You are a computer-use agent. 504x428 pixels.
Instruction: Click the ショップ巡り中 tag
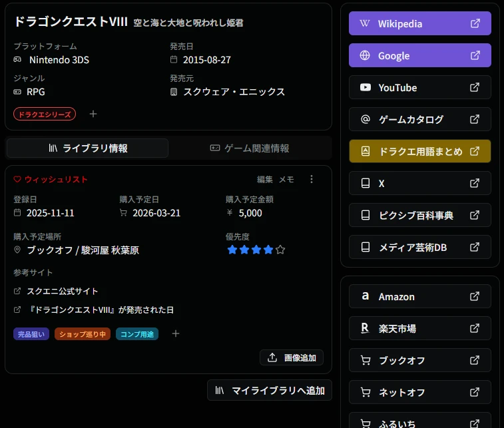click(83, 334)
